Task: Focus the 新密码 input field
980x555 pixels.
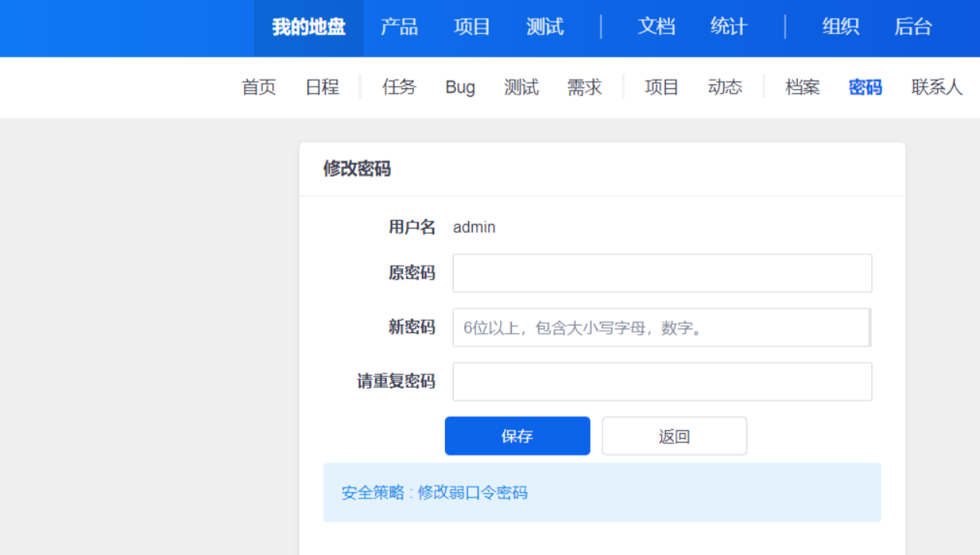Action: (x=662, y=327)
